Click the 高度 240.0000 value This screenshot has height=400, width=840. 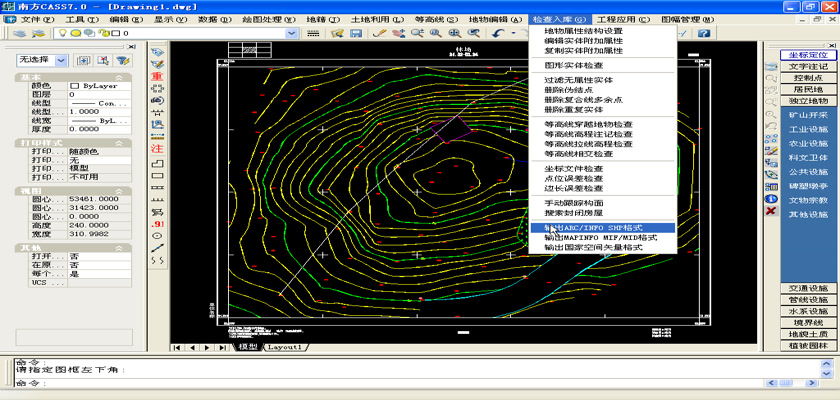click(99, 225)
